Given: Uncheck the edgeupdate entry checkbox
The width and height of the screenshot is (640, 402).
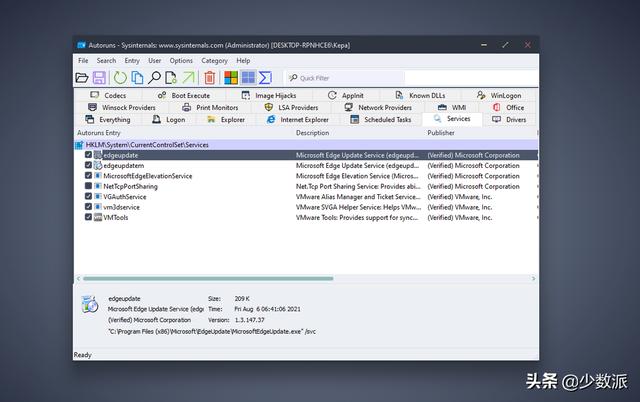Looking at the screenshot, I should point(88,155).
